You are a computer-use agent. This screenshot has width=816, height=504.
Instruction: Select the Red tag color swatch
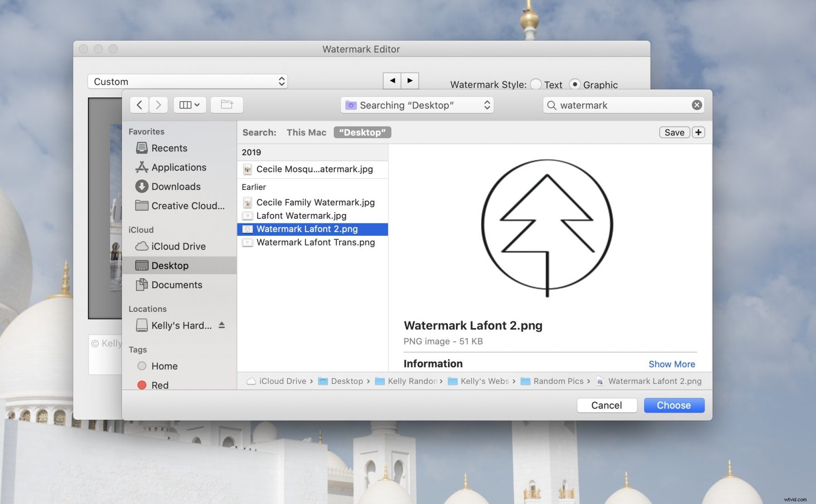(x=141, y=385)
